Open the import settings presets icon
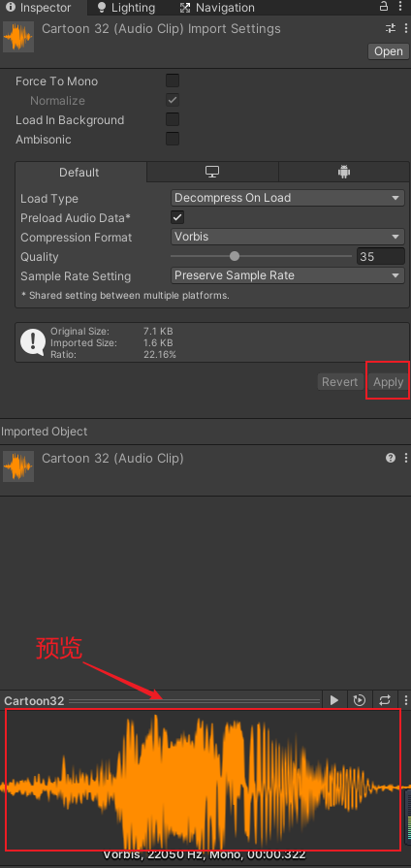This screenshot has width=411, height=868. coord(391,29)
